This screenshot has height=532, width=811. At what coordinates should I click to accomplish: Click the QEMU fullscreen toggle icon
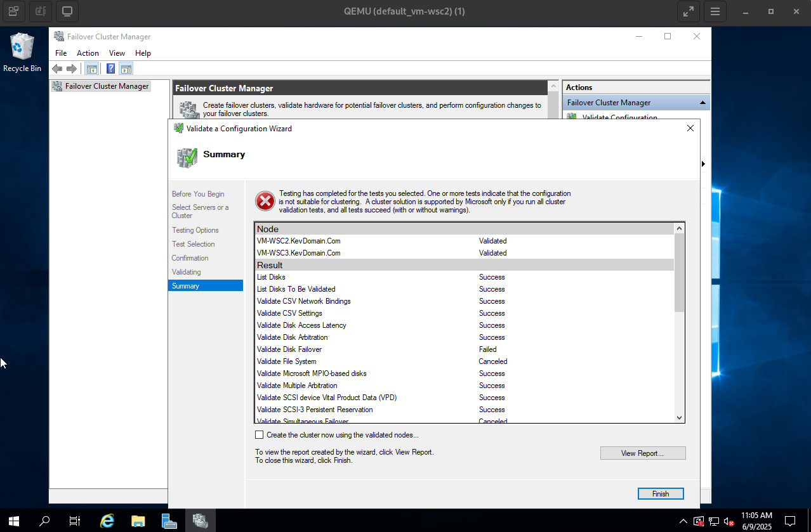(x=689, y=11)
